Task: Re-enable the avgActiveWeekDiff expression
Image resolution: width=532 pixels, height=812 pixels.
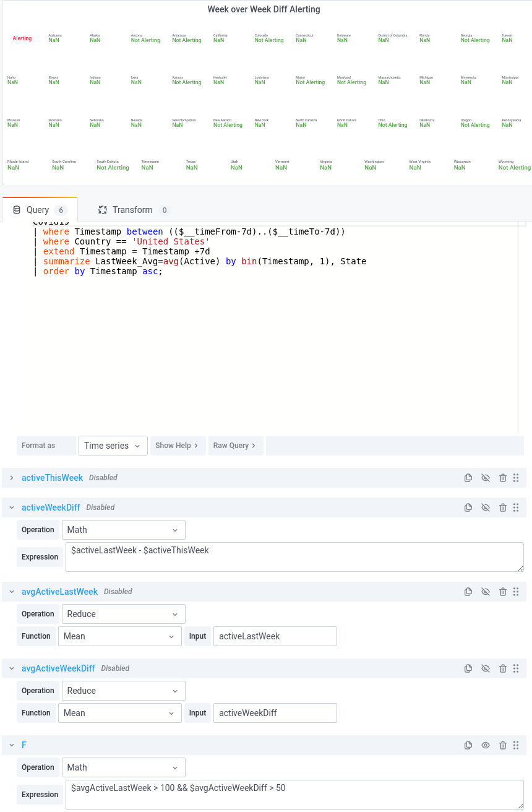Action: coord(486,668)
